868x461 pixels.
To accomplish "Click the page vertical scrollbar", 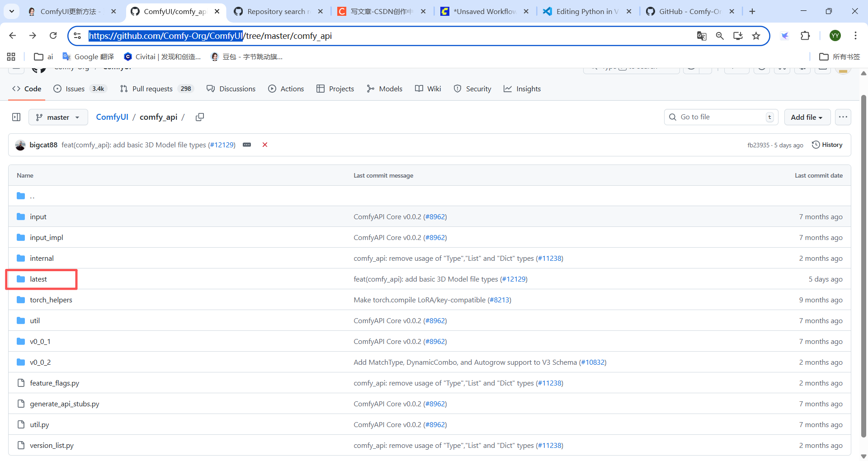I will click(863, 266).
